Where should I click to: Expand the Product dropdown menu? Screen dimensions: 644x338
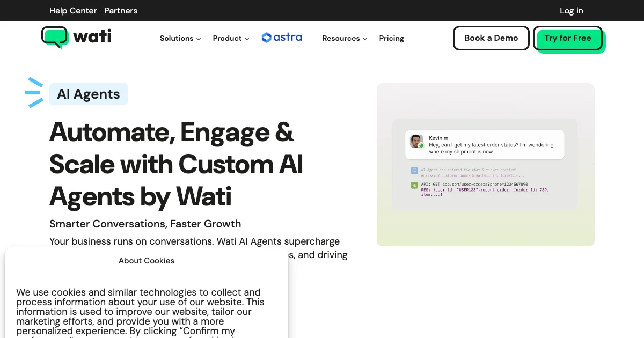tap(231, 38)
